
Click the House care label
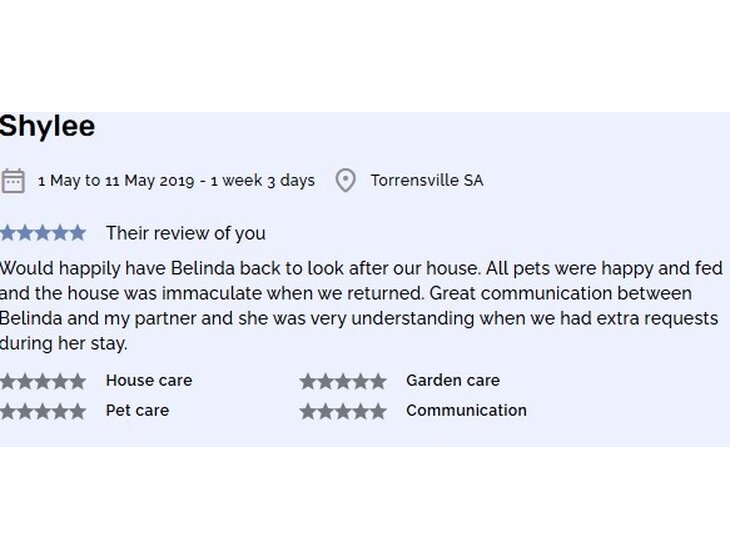pos(149,381)
